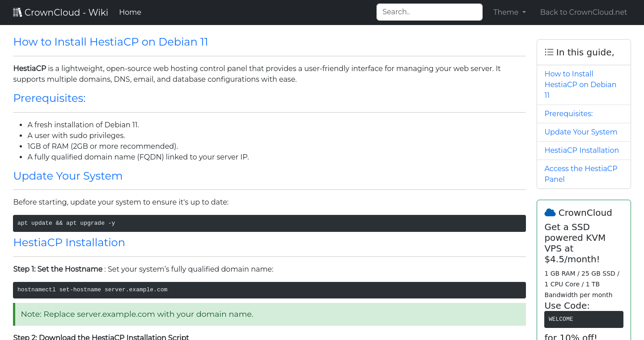Click the CrownCloud Wiki logo icon
This screenshot has height=340, width=644.
click(17, 12)
